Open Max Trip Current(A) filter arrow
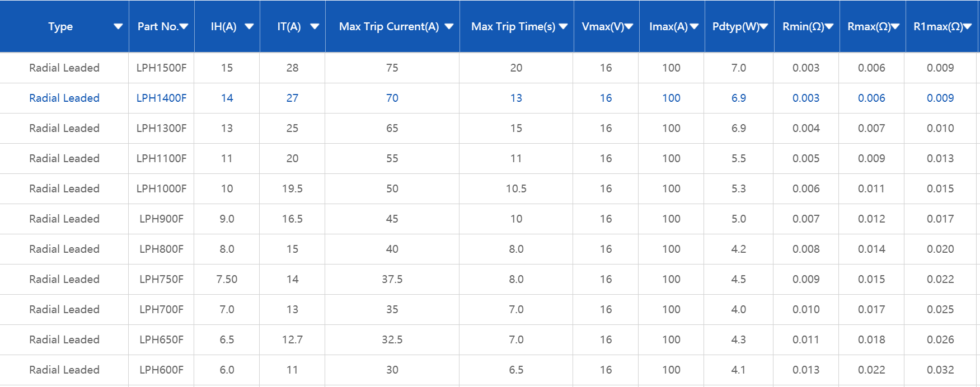 (449, 27)
